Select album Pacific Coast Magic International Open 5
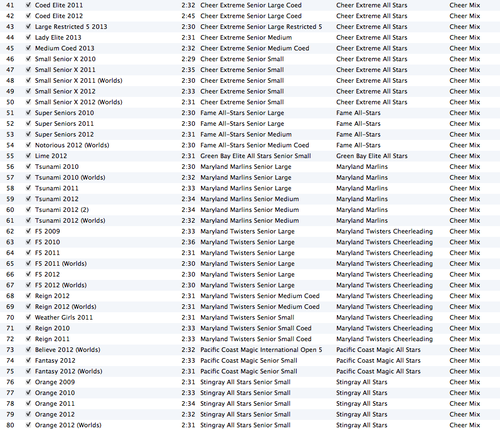The image size is (500, 429). click(261, 350)
